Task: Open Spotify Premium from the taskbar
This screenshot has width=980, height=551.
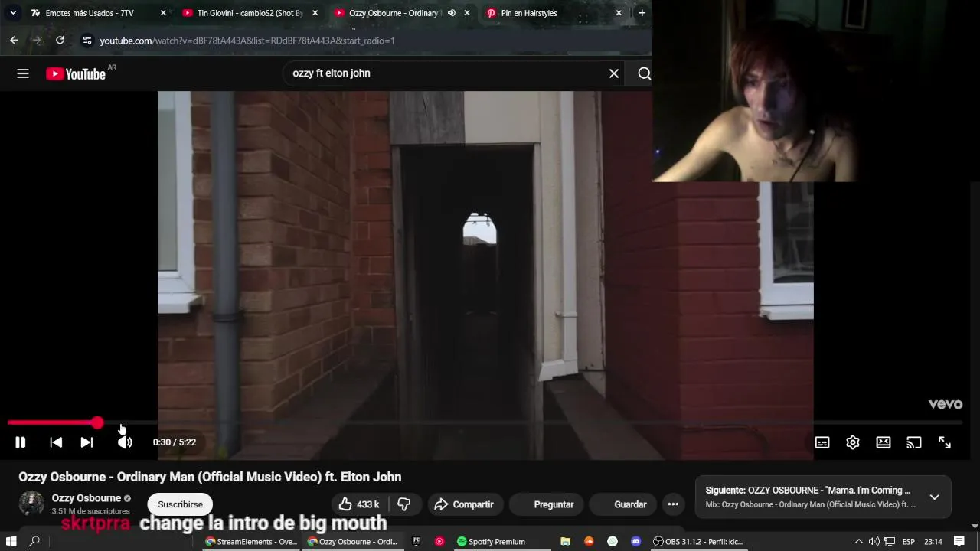Action: click(x=491, y=542)
